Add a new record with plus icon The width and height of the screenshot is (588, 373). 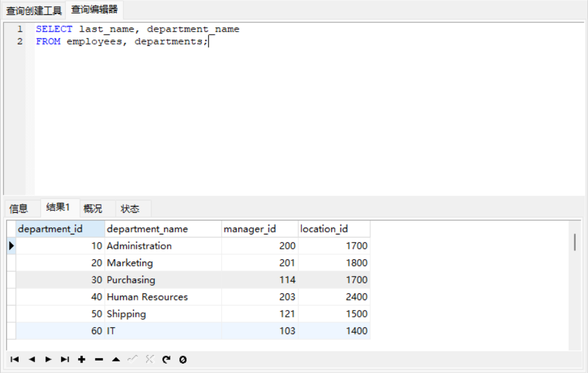pyautogui.click(x=82, y=359)
